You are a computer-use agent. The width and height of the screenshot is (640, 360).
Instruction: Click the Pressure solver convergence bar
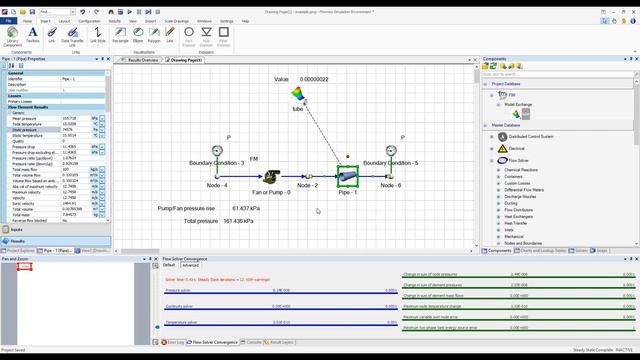[281, 293]
